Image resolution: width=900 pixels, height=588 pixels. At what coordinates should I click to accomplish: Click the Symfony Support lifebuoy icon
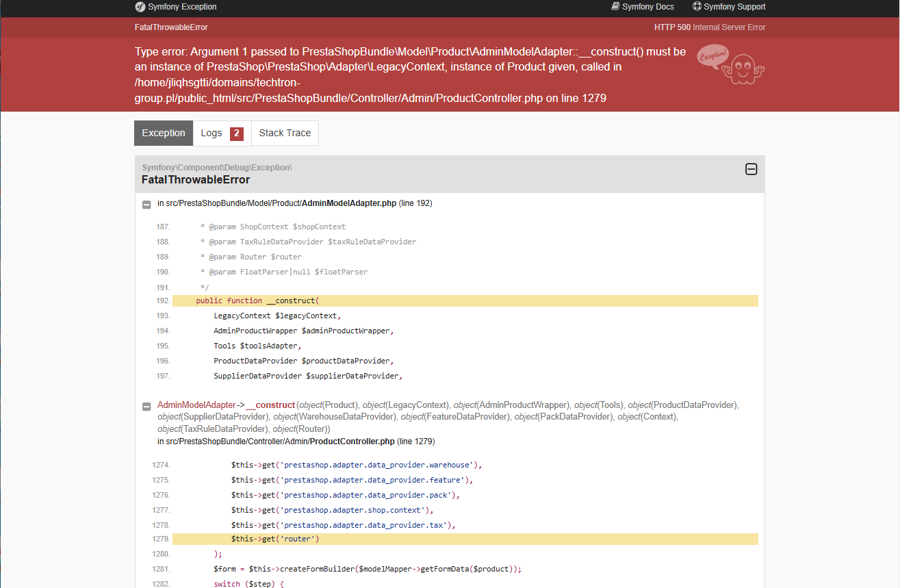697,7
